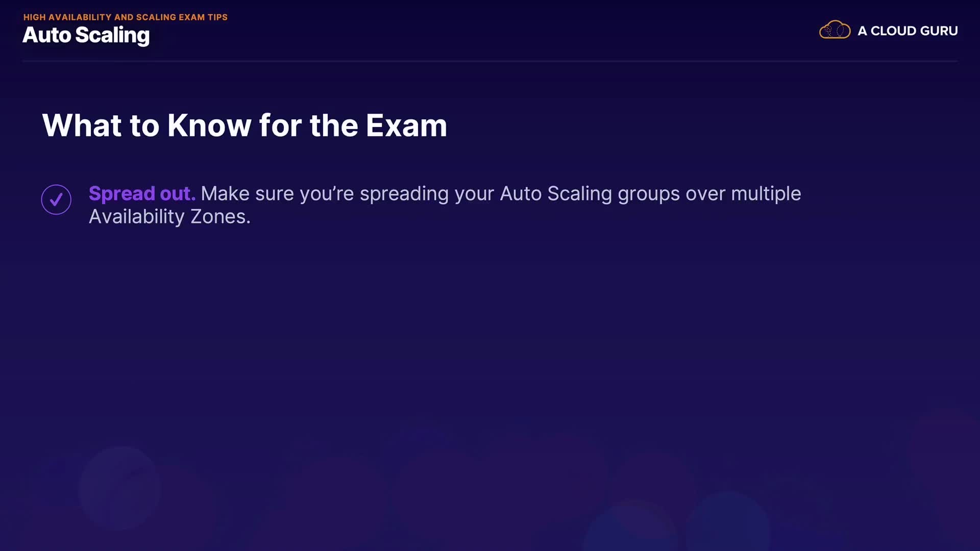Image resolution: width=980 pixels, height=551 pixels.
Task: Click the Availability Zones text line
Action: coord(169,217)
